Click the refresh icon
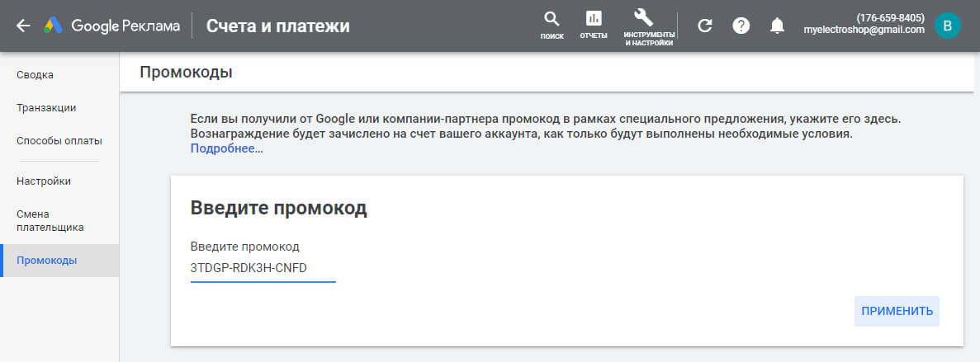Viewport: 980px width, 362px height. [x=704, y=26]
